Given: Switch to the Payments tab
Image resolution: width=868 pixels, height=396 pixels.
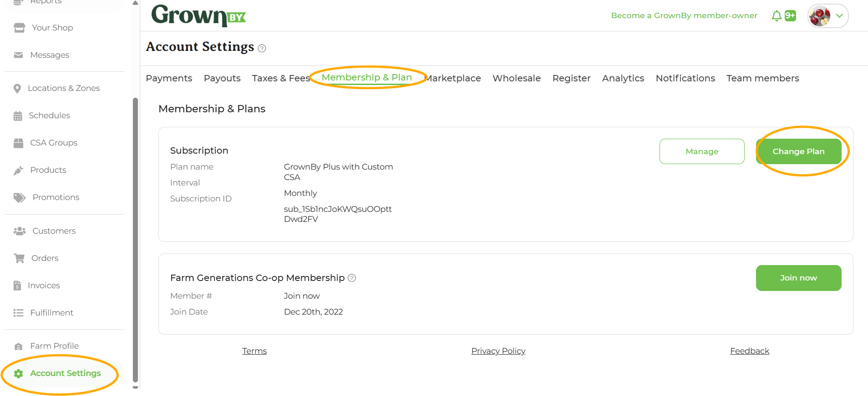Looking at the screenshot, I should click(x=169, y=78).
